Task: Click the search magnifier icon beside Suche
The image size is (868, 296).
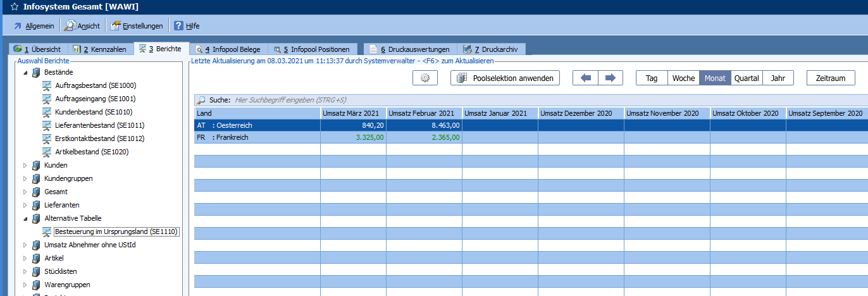Action: (201, 100)
